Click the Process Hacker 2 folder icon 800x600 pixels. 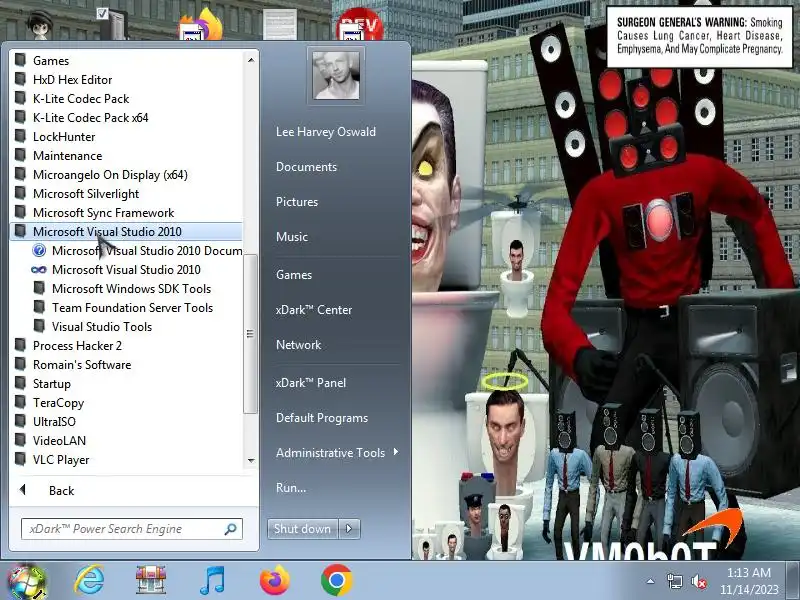20,345
